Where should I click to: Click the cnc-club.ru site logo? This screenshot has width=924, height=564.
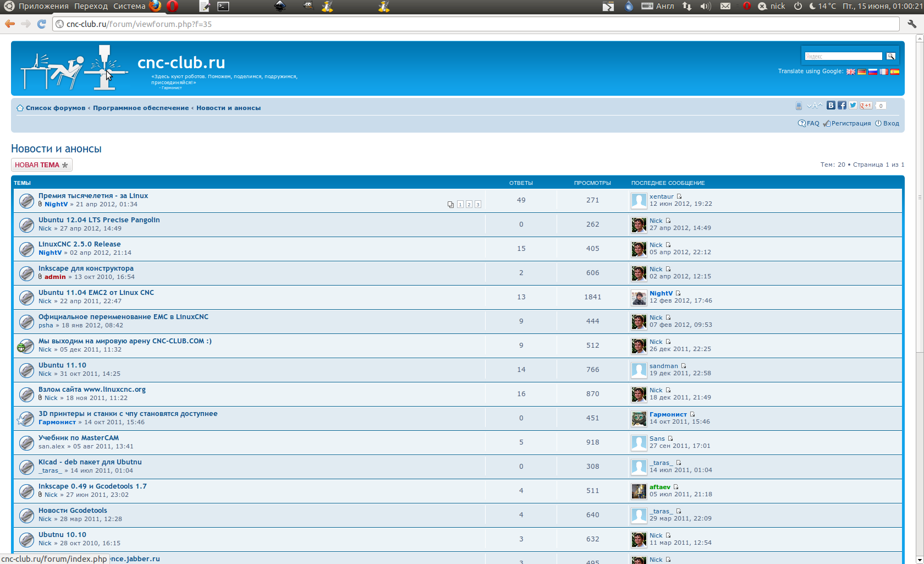[74, 68]
